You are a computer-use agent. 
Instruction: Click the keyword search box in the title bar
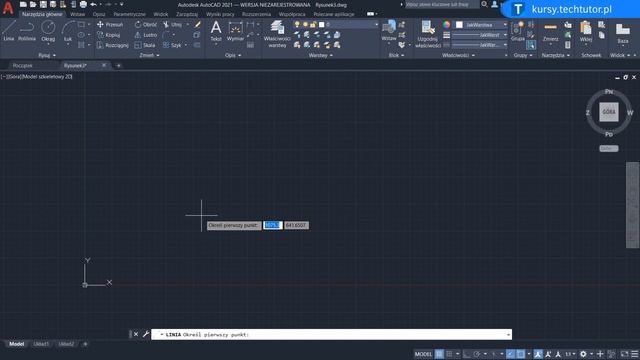pos(442,4)
